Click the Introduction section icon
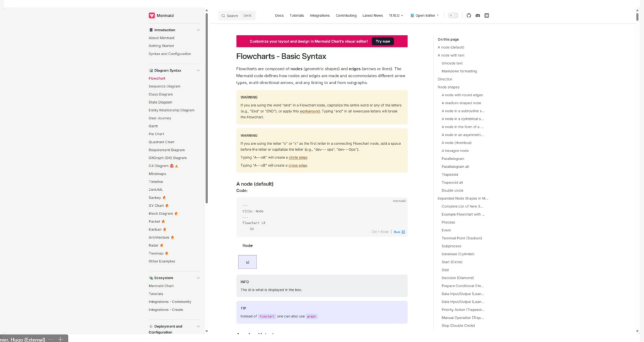This screenshot has width=644, height=342. pyautogui.click(x=151, y=30)
